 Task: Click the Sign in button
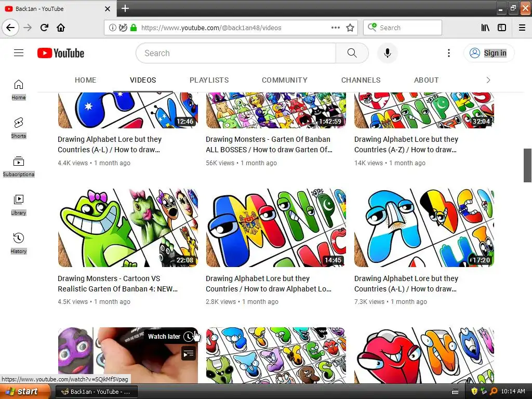click(489, 53)
